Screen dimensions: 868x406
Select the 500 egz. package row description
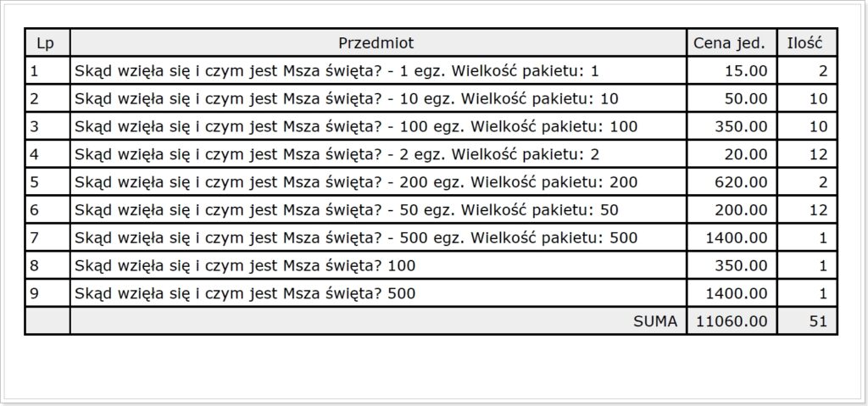pos(378,237)
